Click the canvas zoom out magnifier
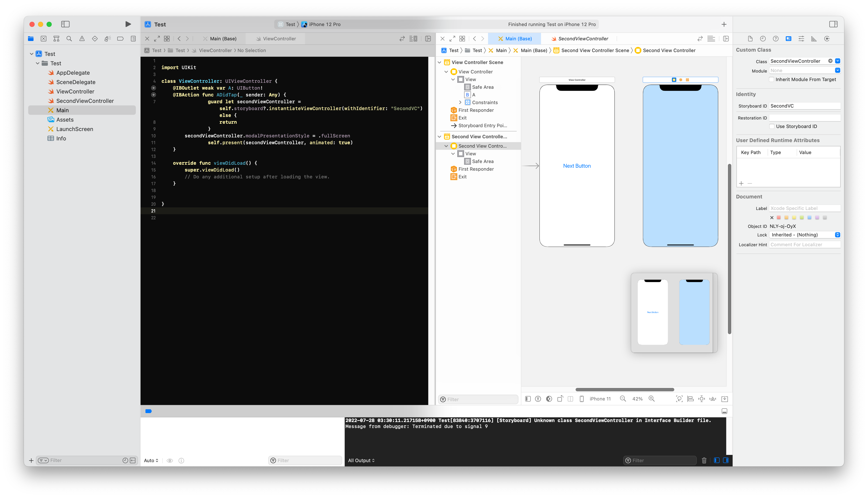Image resolution: width=868 pixels, height=498 pixels. [x=623, y=399]
